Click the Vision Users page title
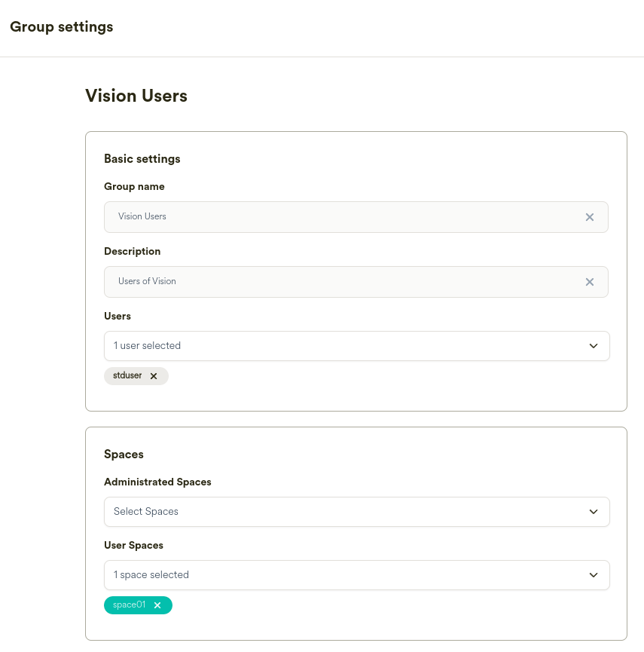This screenshot has height=652, width=644. click(136, 96)
